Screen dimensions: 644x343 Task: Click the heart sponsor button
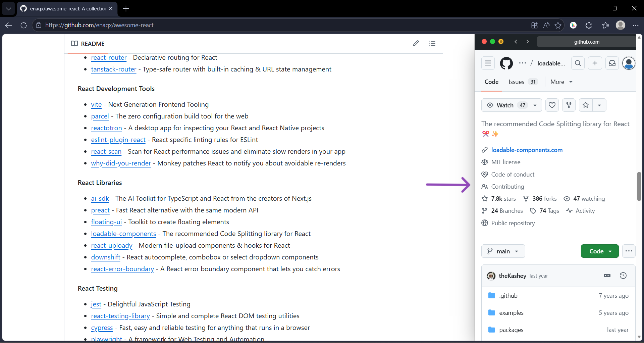click(552, 105)
